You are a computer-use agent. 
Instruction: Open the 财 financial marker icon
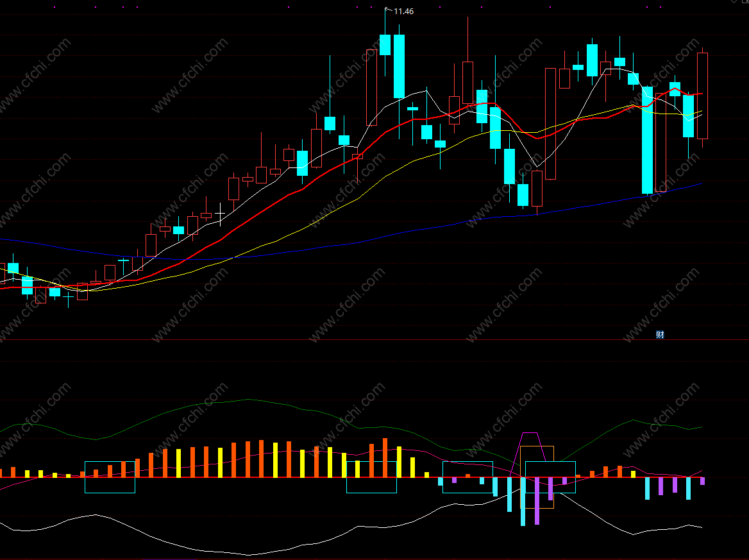[x=660, y=335]
